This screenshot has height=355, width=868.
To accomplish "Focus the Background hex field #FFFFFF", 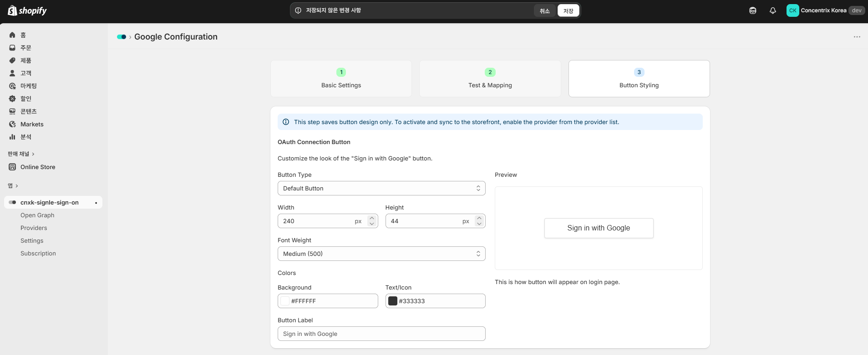I will tap(328, 301).
